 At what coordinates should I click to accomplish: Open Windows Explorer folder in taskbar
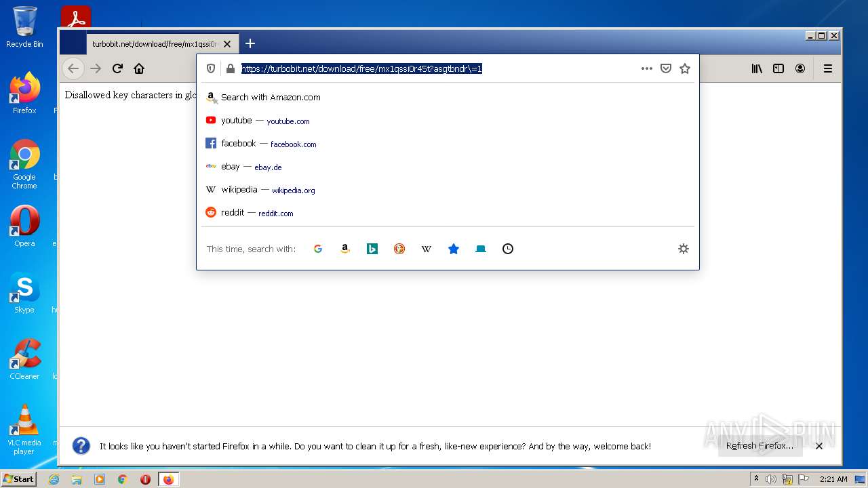[77, 479]
